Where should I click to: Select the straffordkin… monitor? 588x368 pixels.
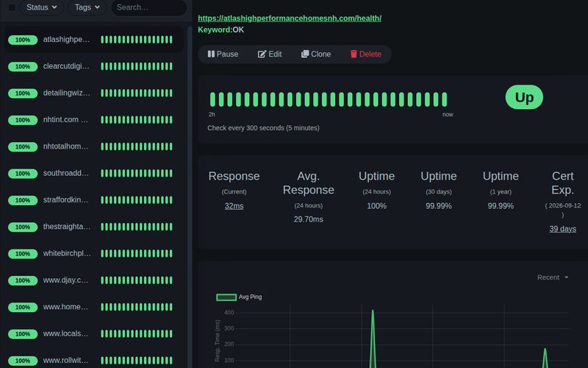click(x=94, y=199)
